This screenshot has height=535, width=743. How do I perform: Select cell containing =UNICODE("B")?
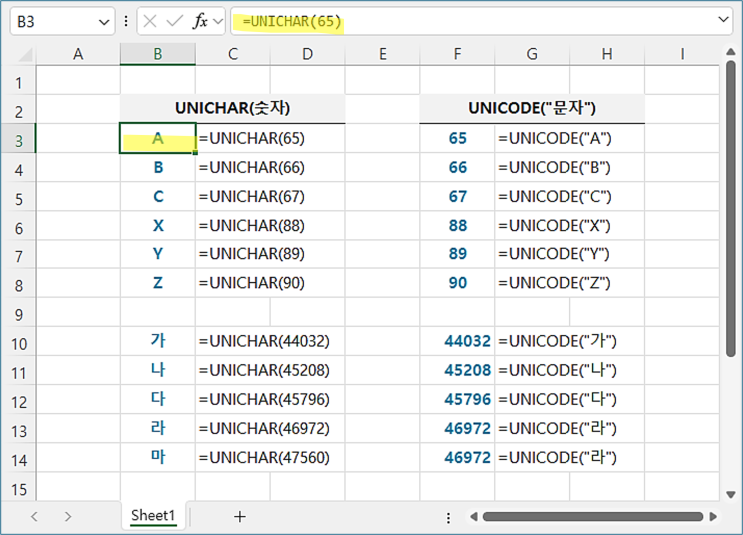[570, 167]
